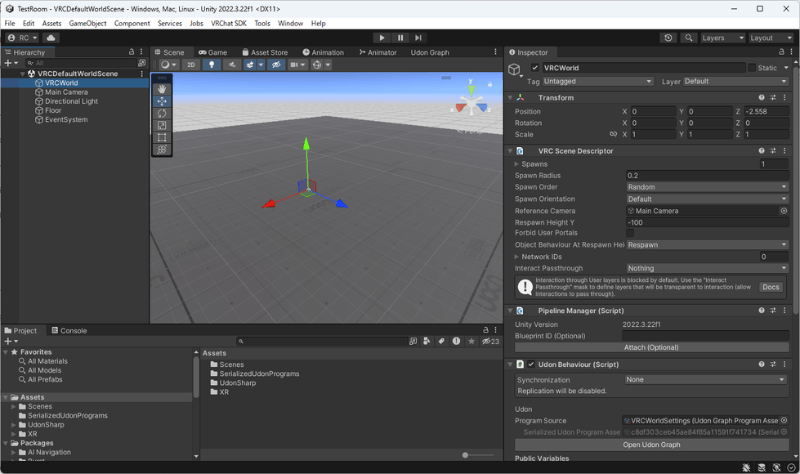The image size is (800, 474).
Task: Toggle scene lighting bulb icon
Action: [x=211, y=65]
